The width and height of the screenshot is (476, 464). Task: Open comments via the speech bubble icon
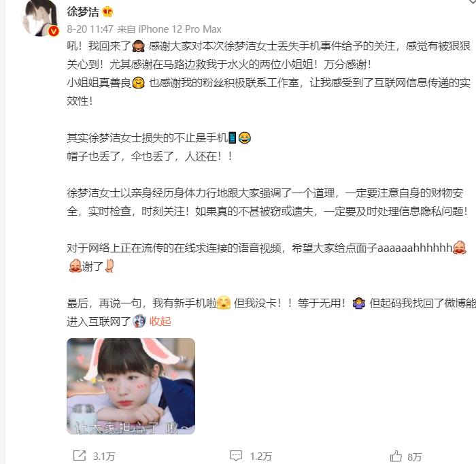(236, 456)
